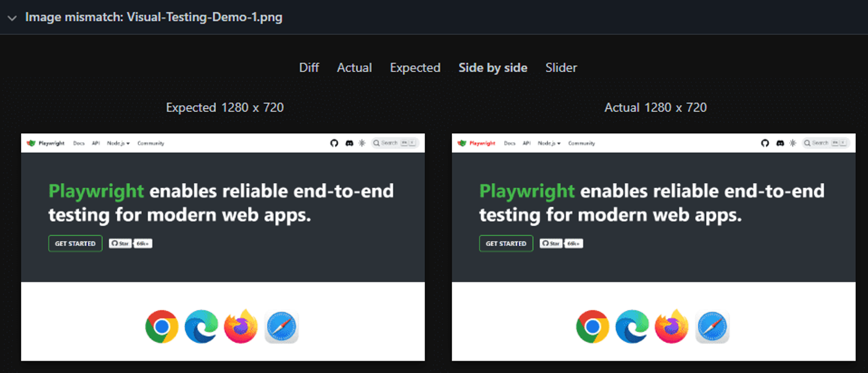This screenshot has width=868, height=373.
Task: Click GitHub icon in Expected image
Action: click(334, 143)
